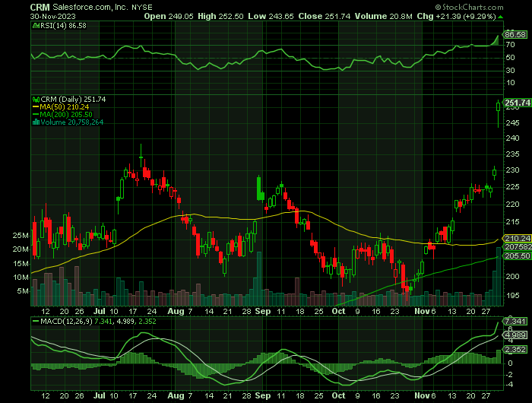The image size is (532, 403).
Task: Click the 240 price axis label
Action: tap(512, 138)
